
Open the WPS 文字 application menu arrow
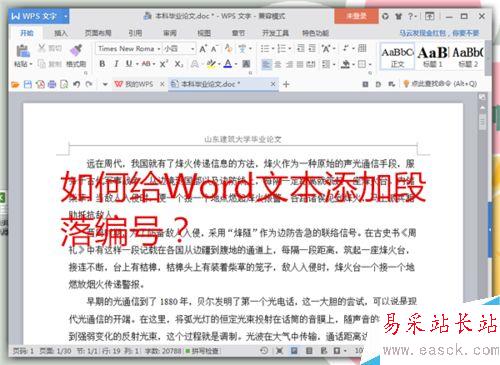point(66,16)
